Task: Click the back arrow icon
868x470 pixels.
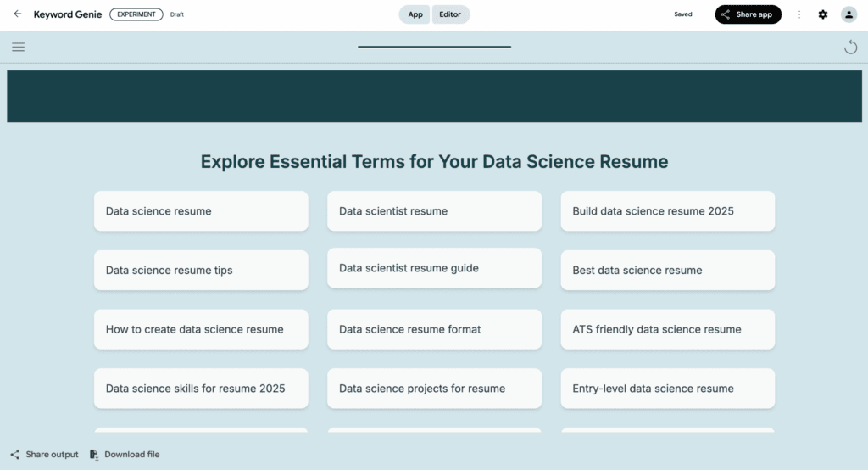Action: point(18,14)
